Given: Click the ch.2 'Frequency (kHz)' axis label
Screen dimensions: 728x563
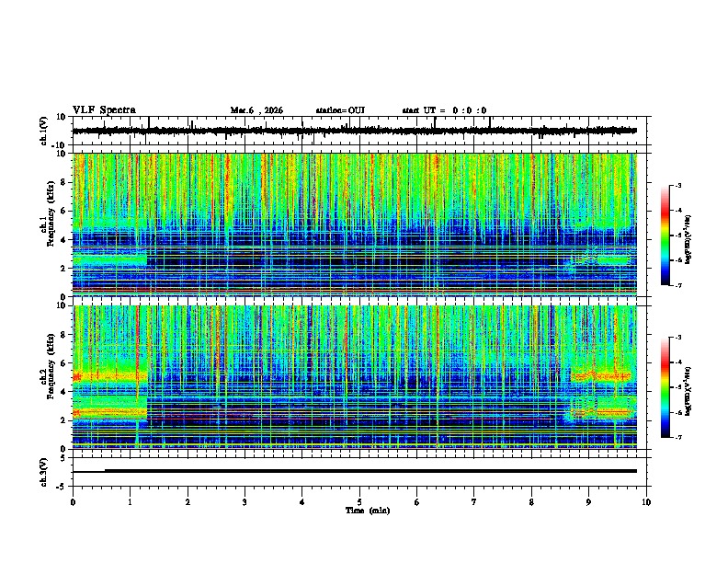Looking at the screenshot, I should (51, 366).
